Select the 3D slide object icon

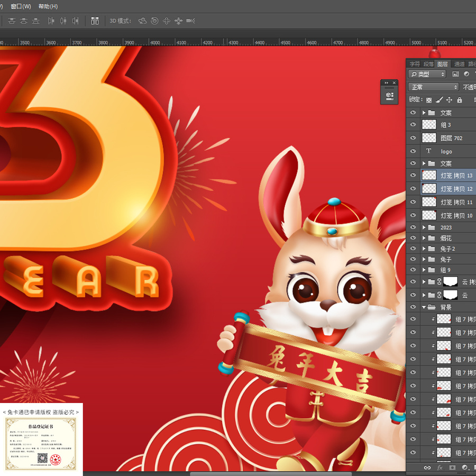pos(179,21)
